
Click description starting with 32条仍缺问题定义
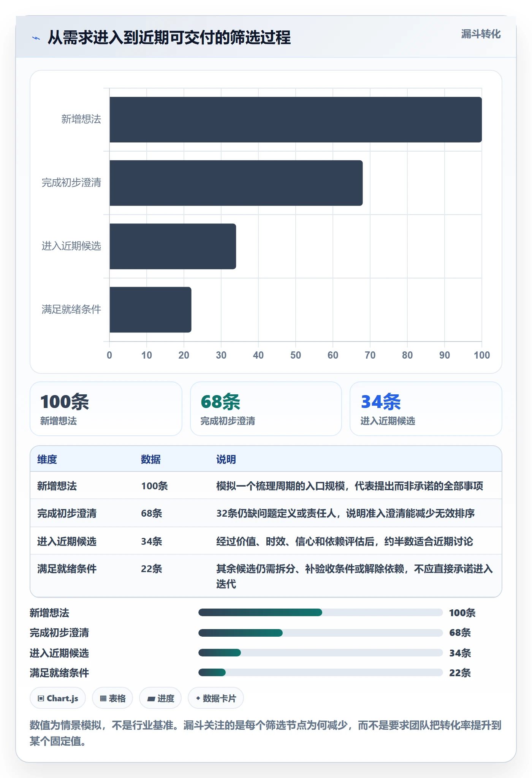(345, 513)
